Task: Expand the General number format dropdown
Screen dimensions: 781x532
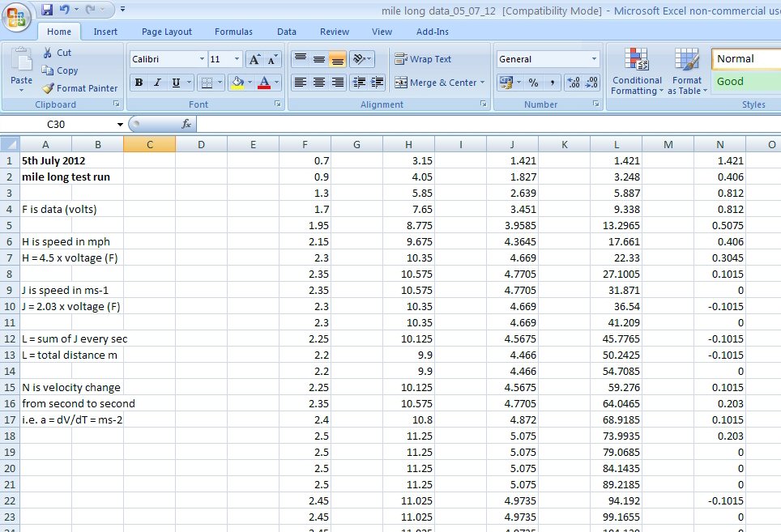Action: tap(594, 59)
